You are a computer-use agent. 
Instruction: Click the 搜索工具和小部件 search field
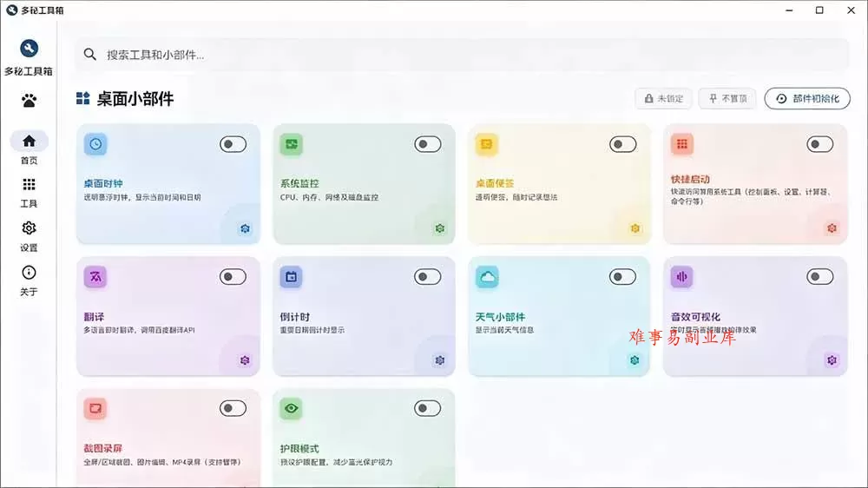pos(462,55)
